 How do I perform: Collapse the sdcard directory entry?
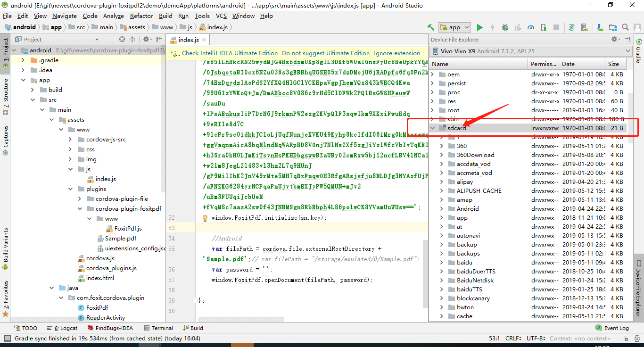point(432,128)
